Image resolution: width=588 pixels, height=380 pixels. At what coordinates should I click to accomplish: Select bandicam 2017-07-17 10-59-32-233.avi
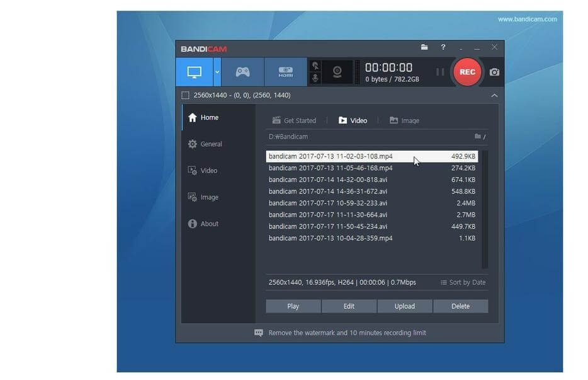tap(372, 203)
